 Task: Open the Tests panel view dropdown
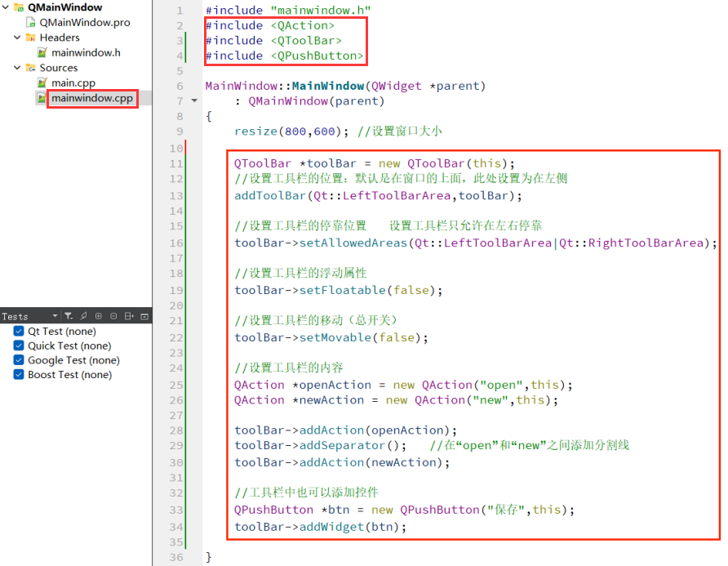[55, 316]
